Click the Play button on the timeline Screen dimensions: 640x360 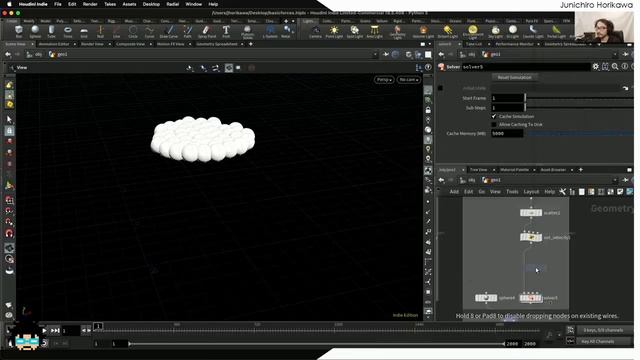pyautogui.click(x=44, y=331)
